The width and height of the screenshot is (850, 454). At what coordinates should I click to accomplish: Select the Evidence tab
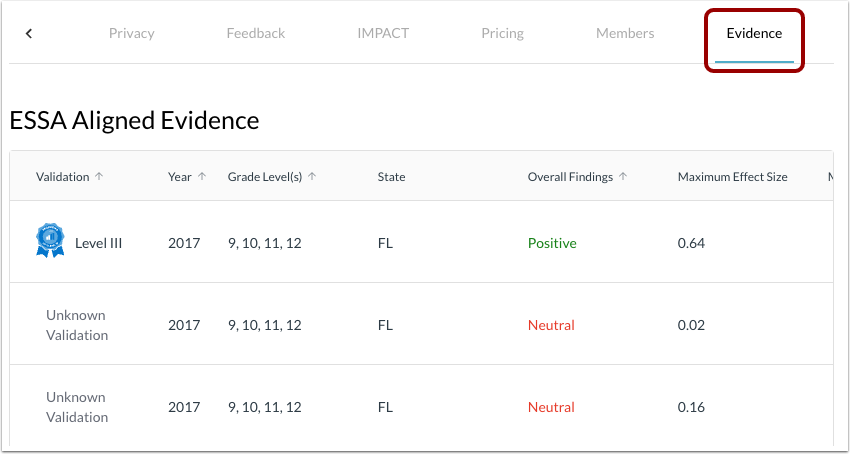pos(754,33)
